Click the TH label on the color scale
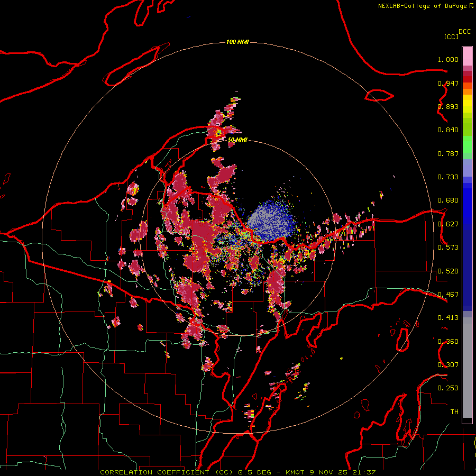 [x=454, y=412]
